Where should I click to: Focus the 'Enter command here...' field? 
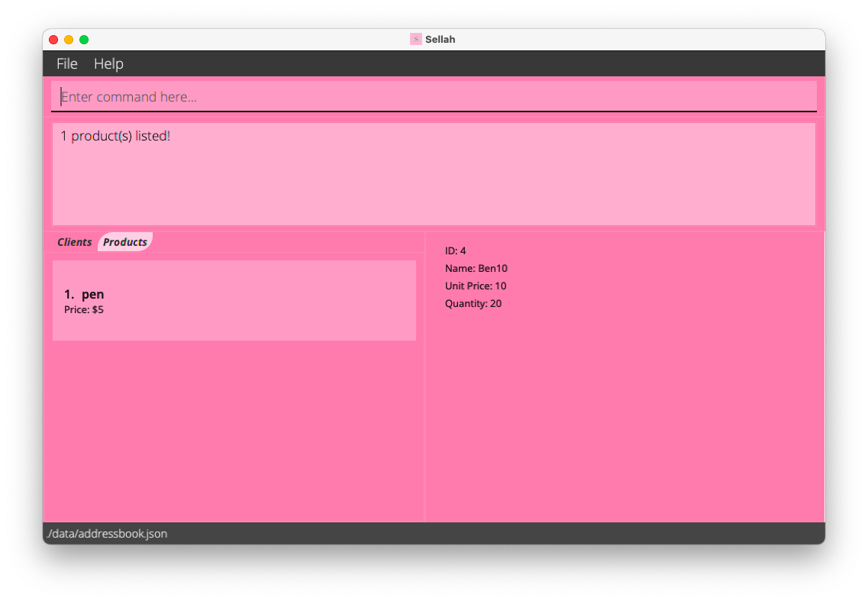pos(434,97)
